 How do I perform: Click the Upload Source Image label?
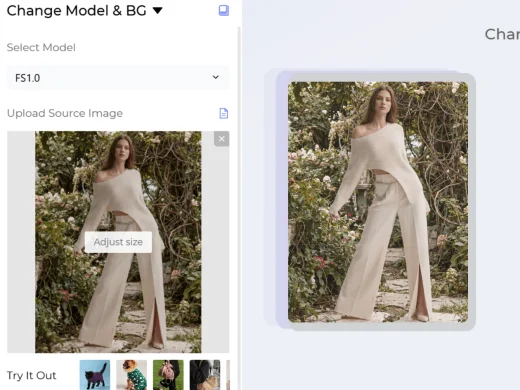(x=65, y=113)
